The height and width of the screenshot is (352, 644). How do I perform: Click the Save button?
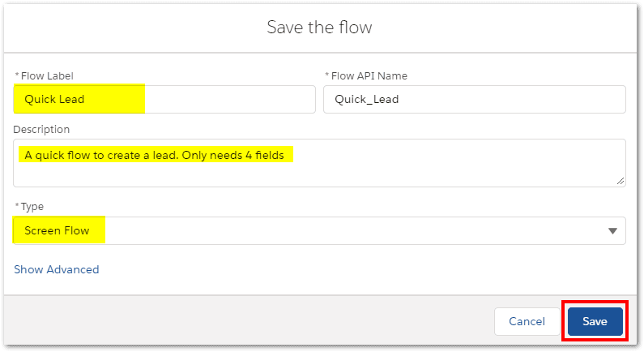click(595, 321)
